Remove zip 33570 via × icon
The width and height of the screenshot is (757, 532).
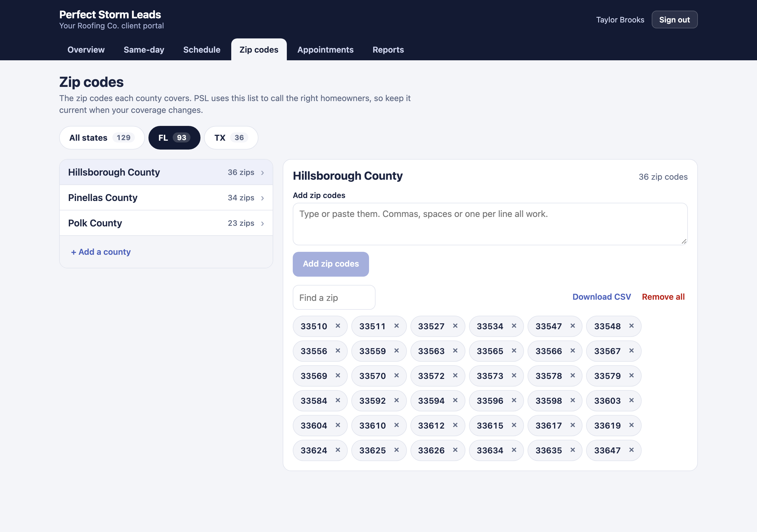396,376
